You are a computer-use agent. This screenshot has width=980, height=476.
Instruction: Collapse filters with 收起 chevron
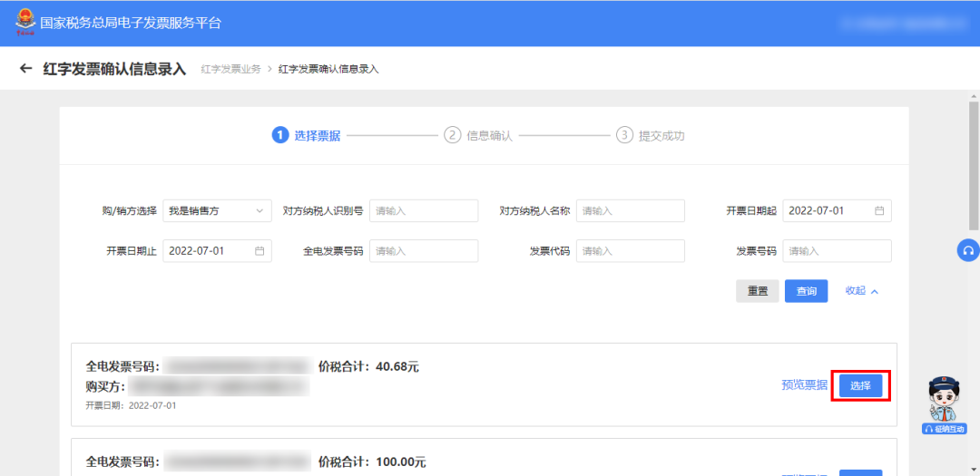pyautogui.click(x=863, y=291)
